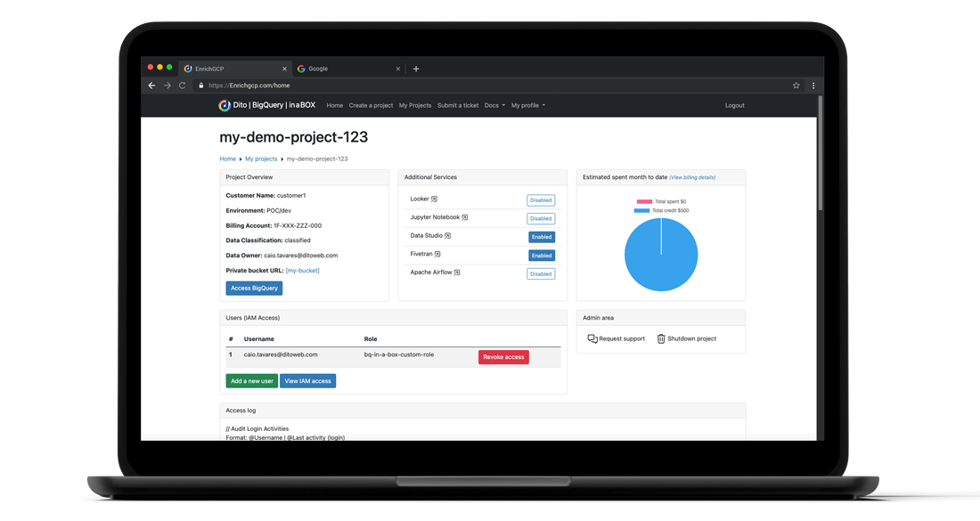
Task: Click external link icon beside Fivetran
Action: (x=437, y=254)
